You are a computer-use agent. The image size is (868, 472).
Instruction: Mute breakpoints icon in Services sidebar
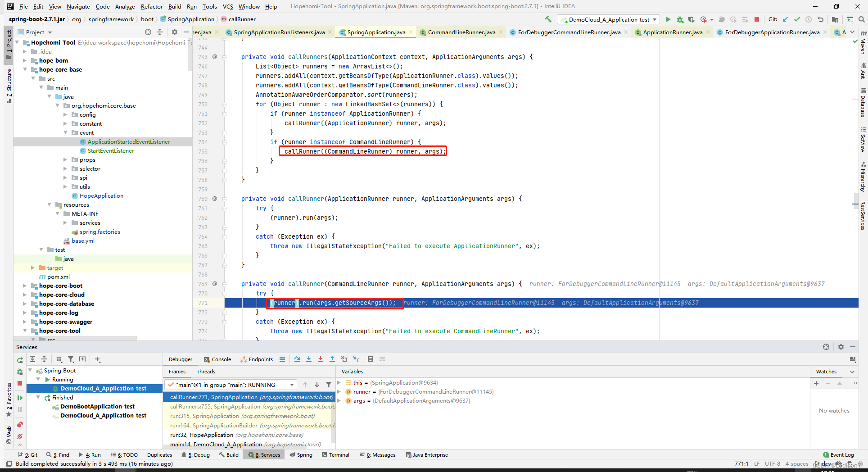pyautogui.click(x=20, y=436)
